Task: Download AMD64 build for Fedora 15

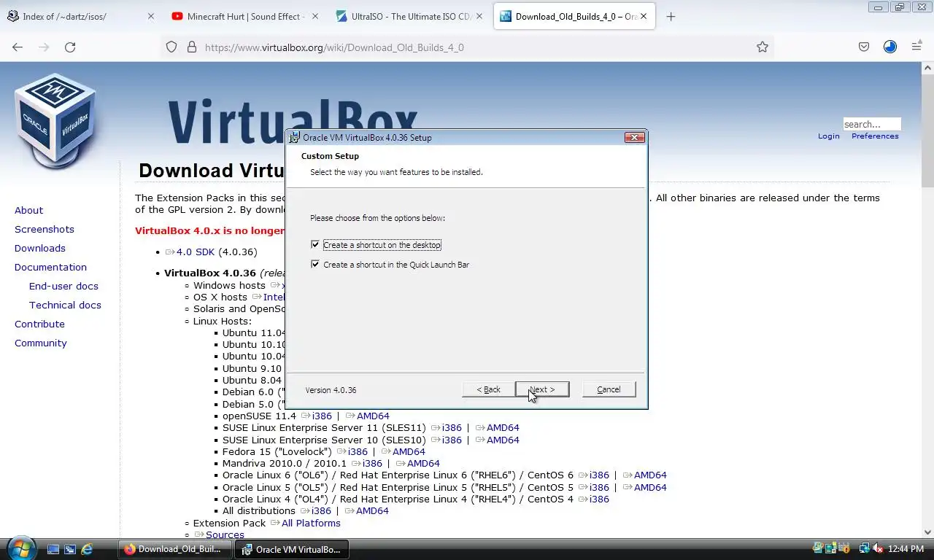Action: (409, 451)
